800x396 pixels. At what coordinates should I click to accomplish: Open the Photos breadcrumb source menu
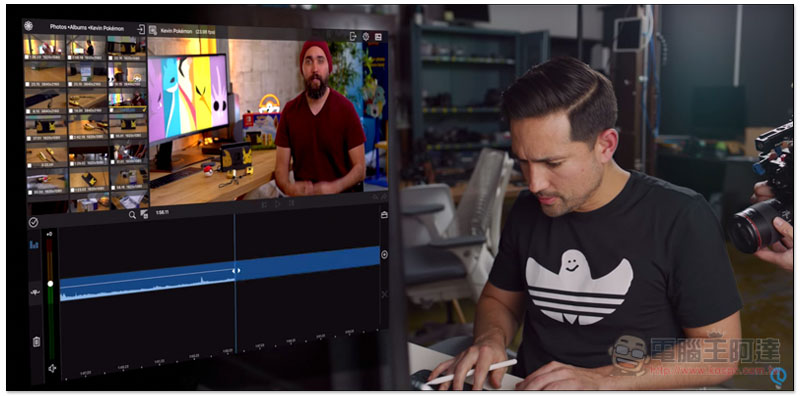tap(59, 27)
